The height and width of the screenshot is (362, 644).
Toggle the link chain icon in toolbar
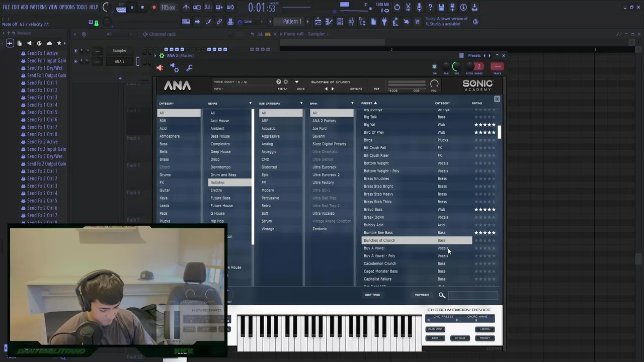[x=219, y=22]
